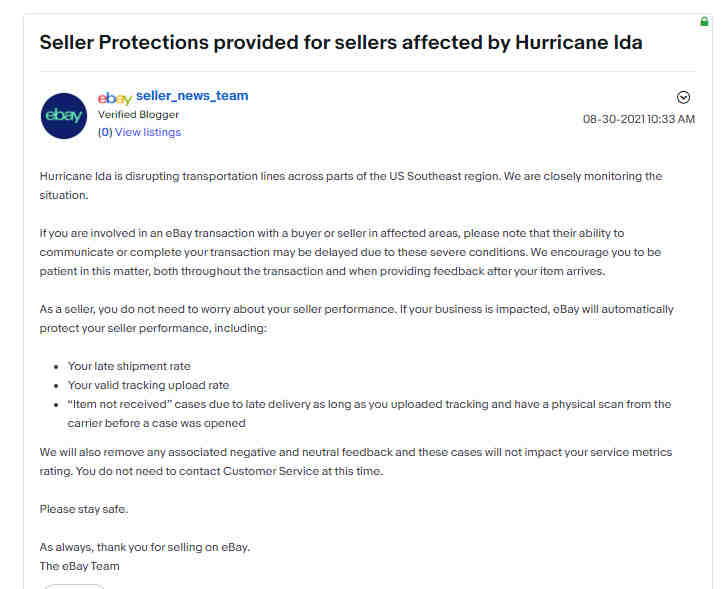Click the partially visible button at bottom
The image size is (724, 589).
point(74,586)
